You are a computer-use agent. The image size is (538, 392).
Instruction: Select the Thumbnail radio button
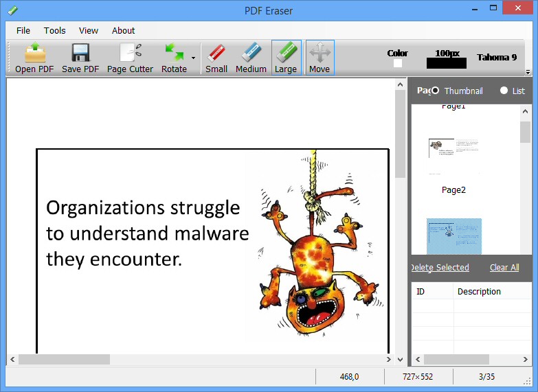(x=435, y=91)
